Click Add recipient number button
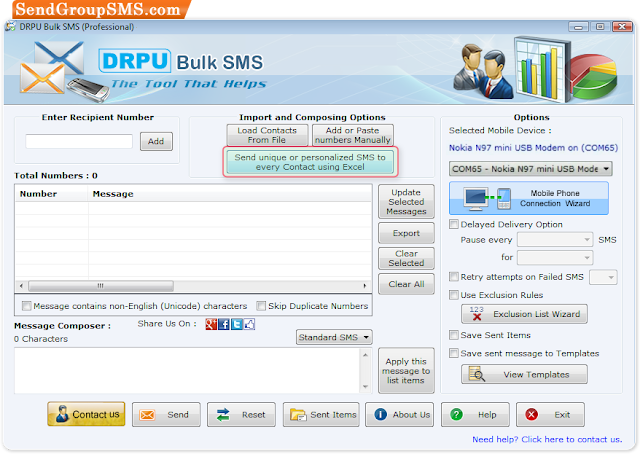The width and height of the screenshot is (640, 454). (x=156, y=141)
